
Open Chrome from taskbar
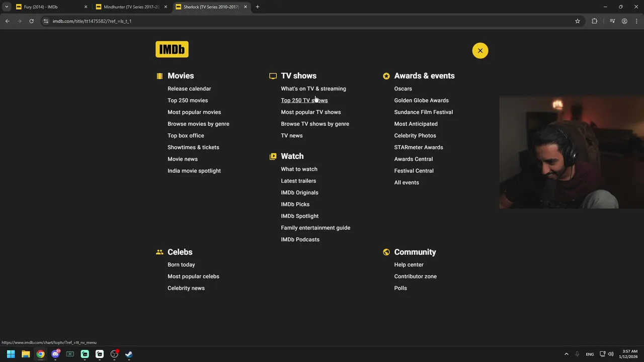point(40,354)
